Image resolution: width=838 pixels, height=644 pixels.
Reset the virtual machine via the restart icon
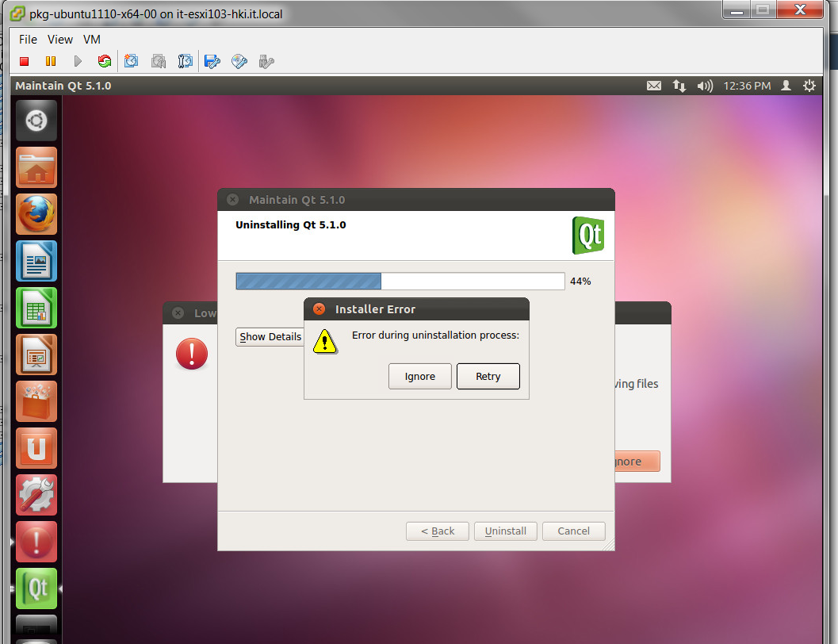click(105, 61)
